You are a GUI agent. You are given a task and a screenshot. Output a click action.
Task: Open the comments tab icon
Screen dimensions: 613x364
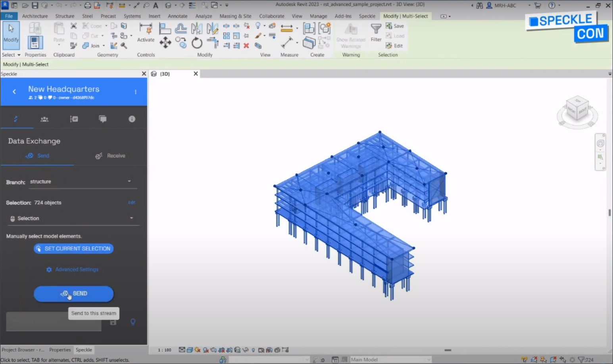pyautogui.click(x=103, y=119)
